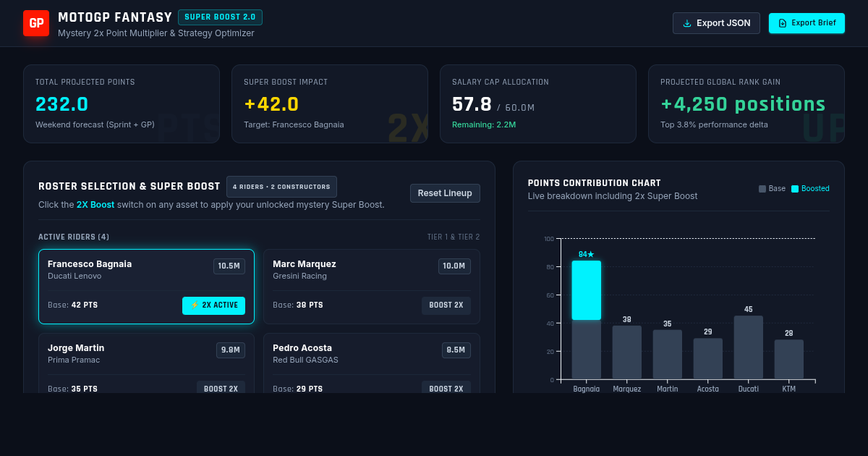Export lineup as JSON

pos(716,23)
